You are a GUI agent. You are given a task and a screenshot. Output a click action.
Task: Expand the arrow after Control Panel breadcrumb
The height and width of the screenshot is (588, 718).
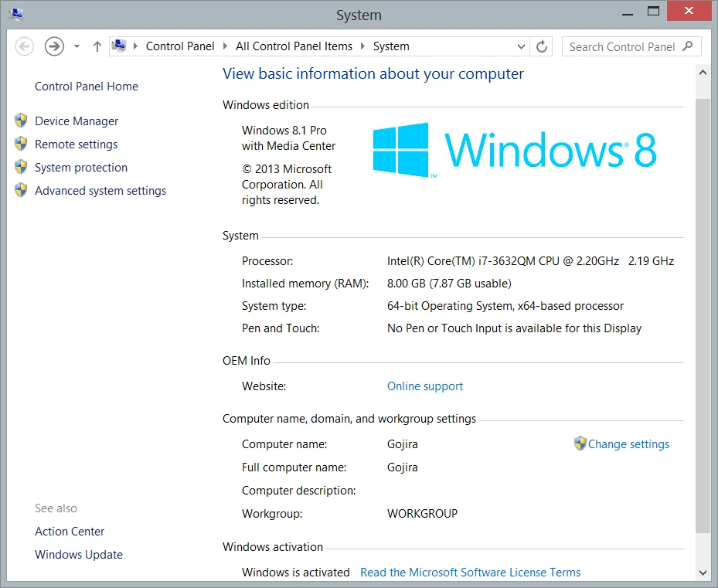click(225, 46)
